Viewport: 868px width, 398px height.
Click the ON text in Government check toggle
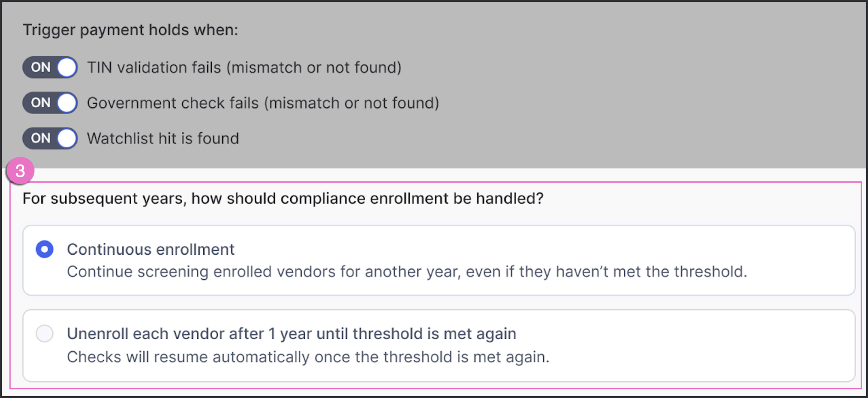(40, 103)
